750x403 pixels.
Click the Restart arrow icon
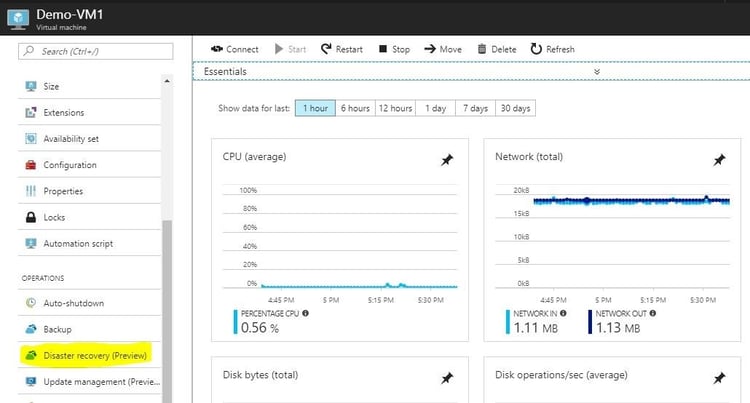click(x=326, y=49)
